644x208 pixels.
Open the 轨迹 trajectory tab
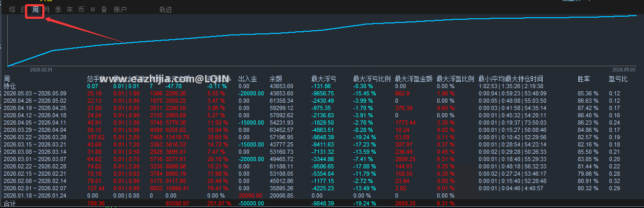[x=165, y=9]
